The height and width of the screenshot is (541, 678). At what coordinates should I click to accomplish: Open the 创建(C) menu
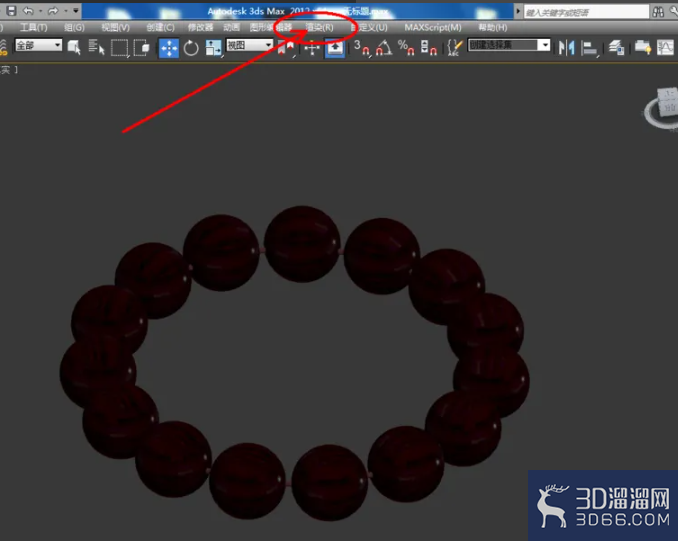pyautogui.click(x=160, y=28)
